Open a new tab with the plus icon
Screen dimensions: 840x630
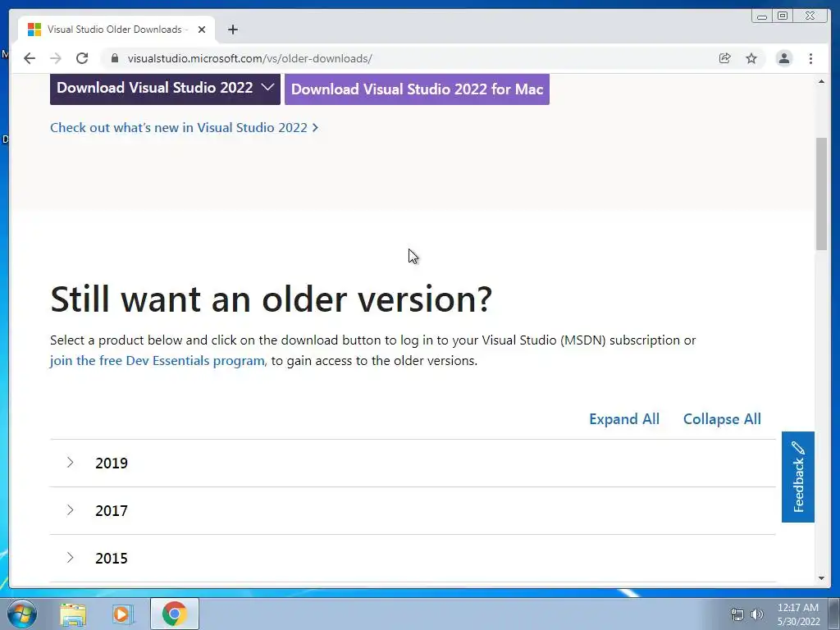232,30
